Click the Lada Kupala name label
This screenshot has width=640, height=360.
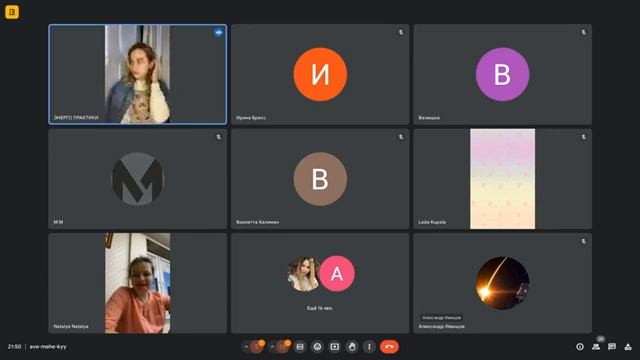tap(432, 222)
